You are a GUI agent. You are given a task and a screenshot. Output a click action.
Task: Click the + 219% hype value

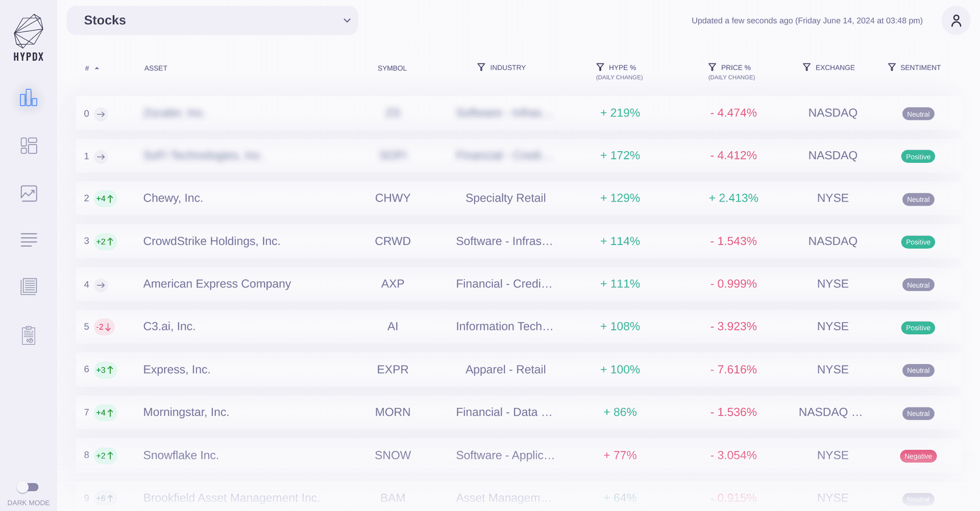620,113
